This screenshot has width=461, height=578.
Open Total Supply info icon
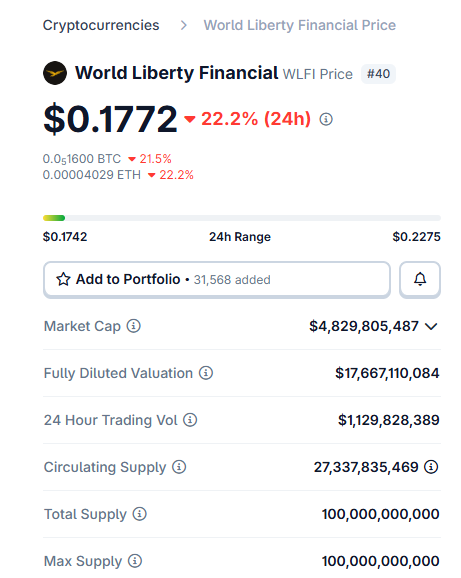click(x=140, y=513)
